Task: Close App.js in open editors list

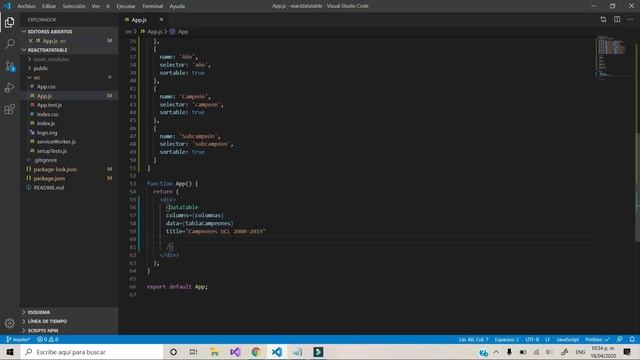Action: 31,41
